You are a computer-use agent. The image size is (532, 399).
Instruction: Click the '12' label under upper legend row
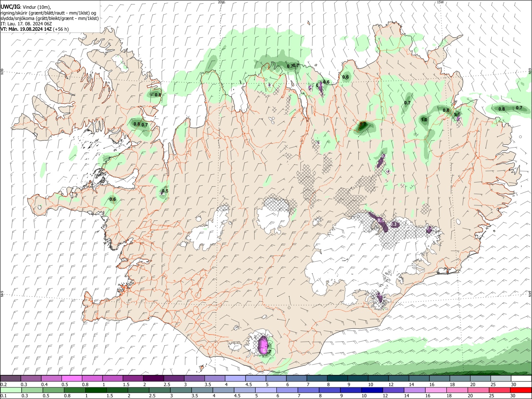[391, 384]
